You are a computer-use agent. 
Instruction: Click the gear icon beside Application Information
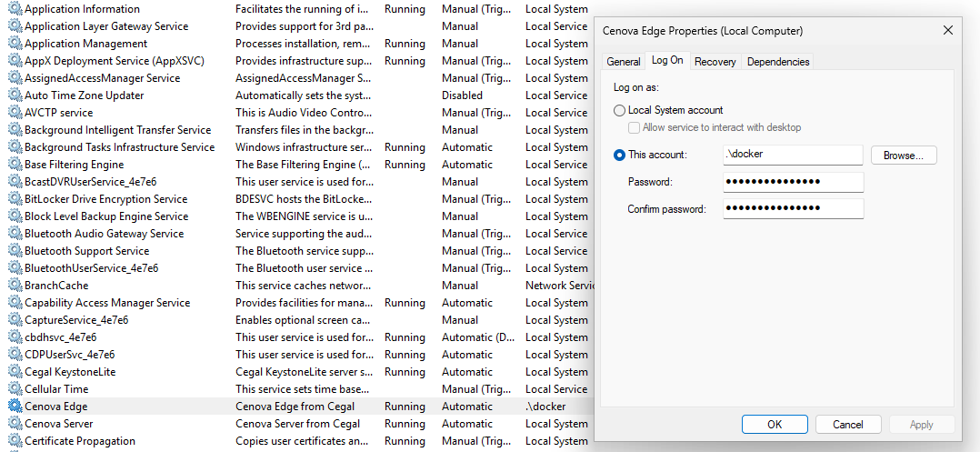(15, 9)
